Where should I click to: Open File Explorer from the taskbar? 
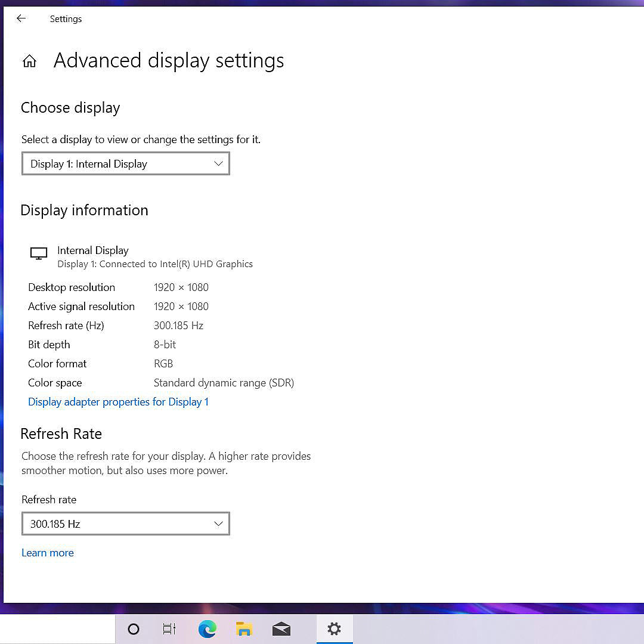(244, 629)
